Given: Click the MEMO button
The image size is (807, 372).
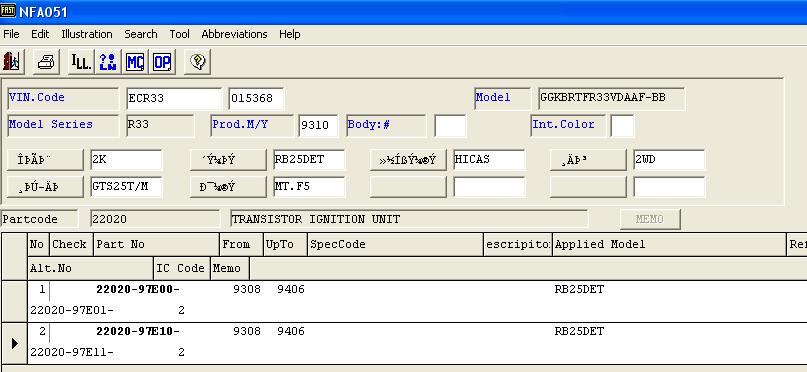Looking at the screenshot, I should point(650,219).
